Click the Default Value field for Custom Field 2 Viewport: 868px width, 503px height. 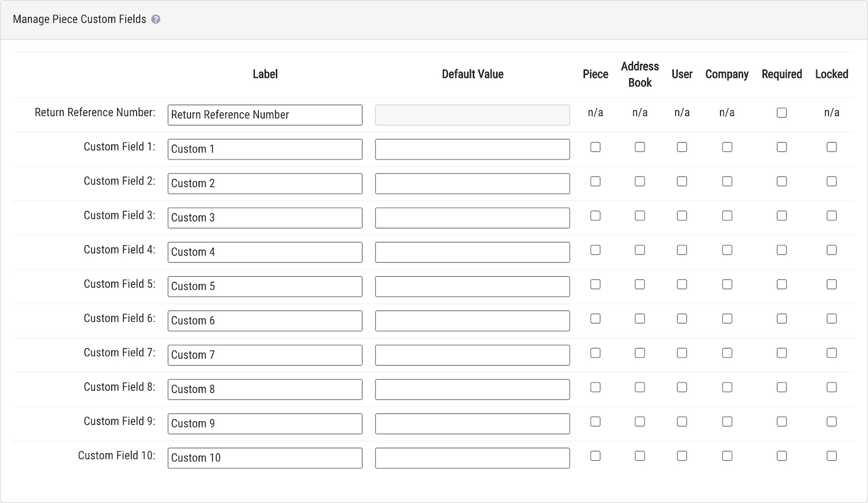tap(472, 183)
